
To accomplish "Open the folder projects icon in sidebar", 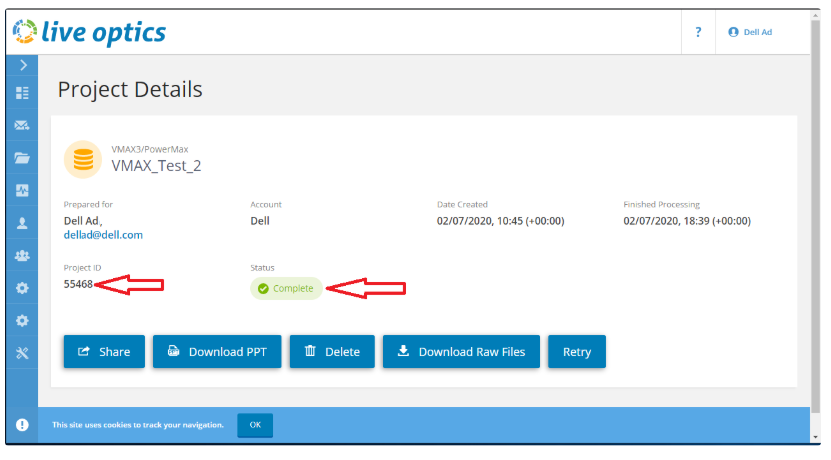I will [22, 158].
